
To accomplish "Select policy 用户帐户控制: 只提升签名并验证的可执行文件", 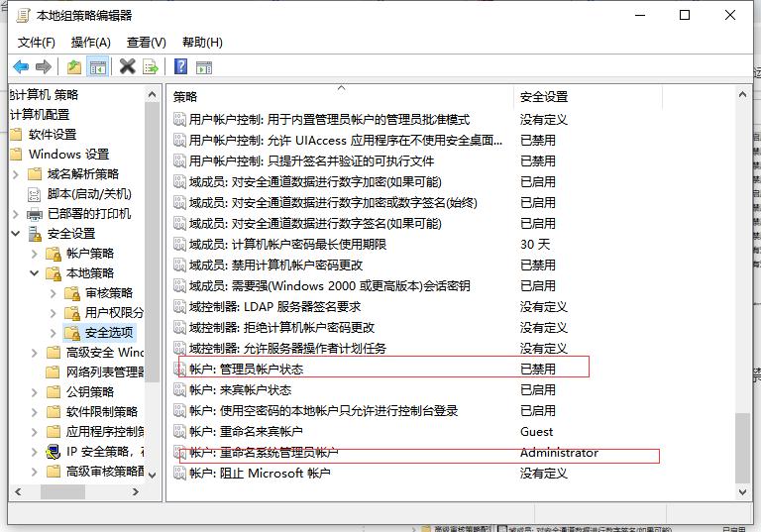I will 311,160.
